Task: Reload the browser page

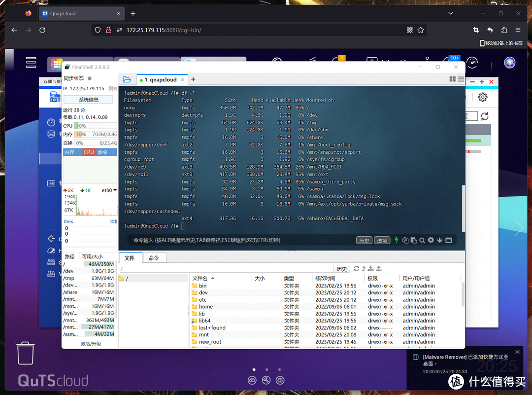Action: [42, 30]
